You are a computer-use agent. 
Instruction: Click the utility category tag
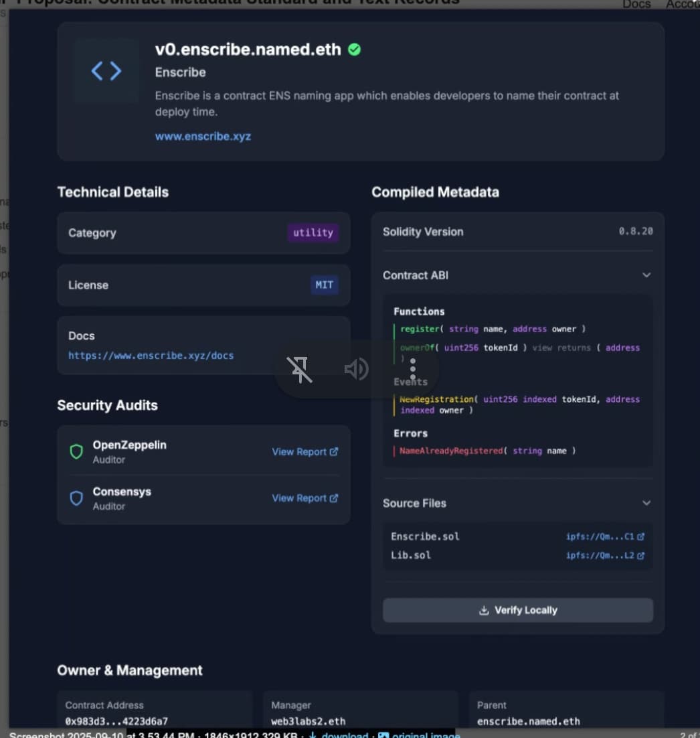pos(313,233)
